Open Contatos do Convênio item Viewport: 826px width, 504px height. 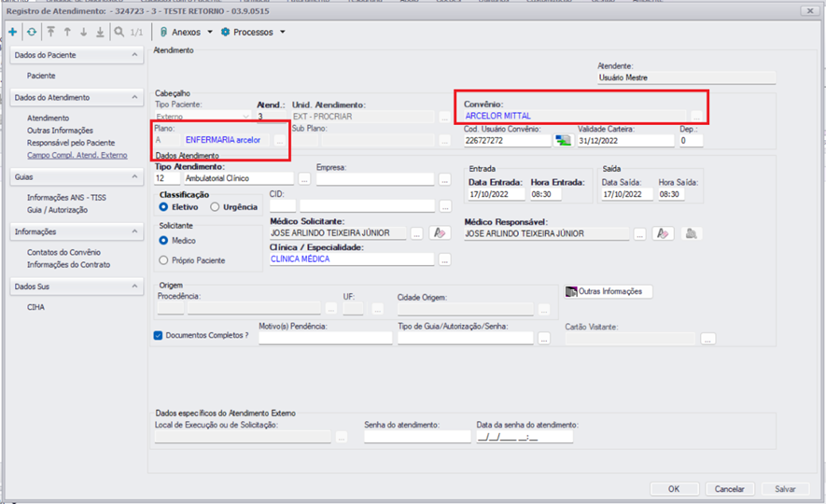(63, 252)
